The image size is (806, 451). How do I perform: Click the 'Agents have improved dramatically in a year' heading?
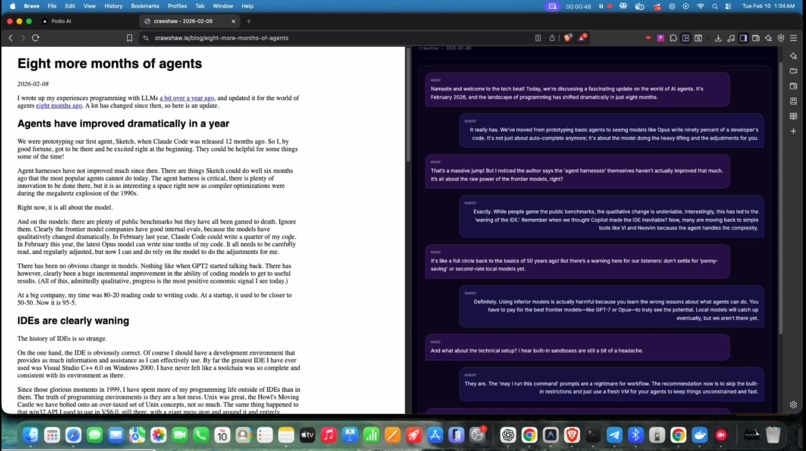[123, 124]
